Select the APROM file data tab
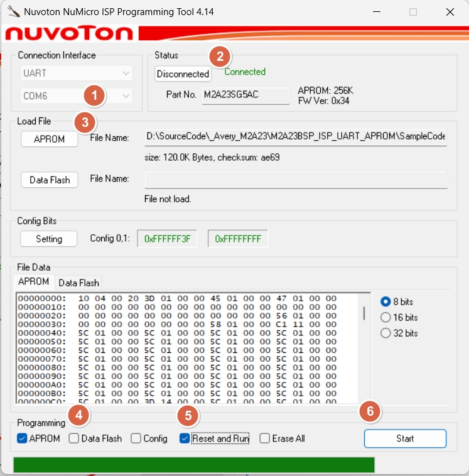469x476 pixels. pos(33,281)
